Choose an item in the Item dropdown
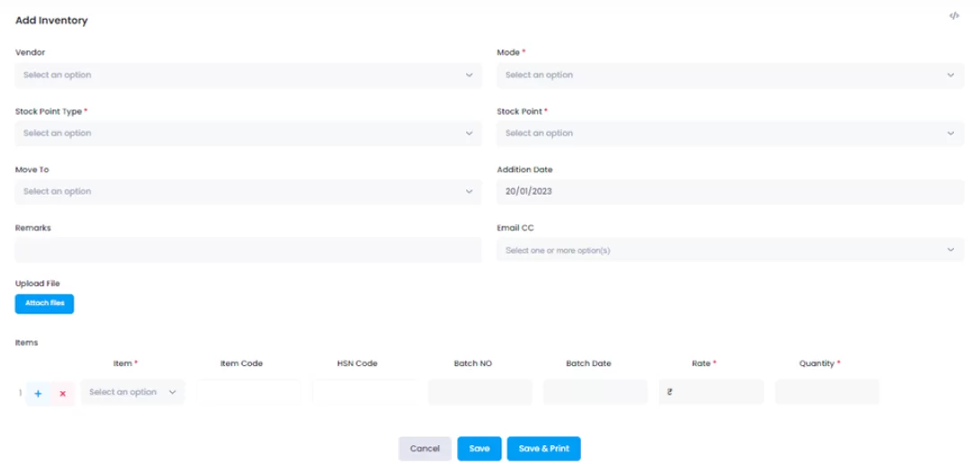 [x=133, y=392]
